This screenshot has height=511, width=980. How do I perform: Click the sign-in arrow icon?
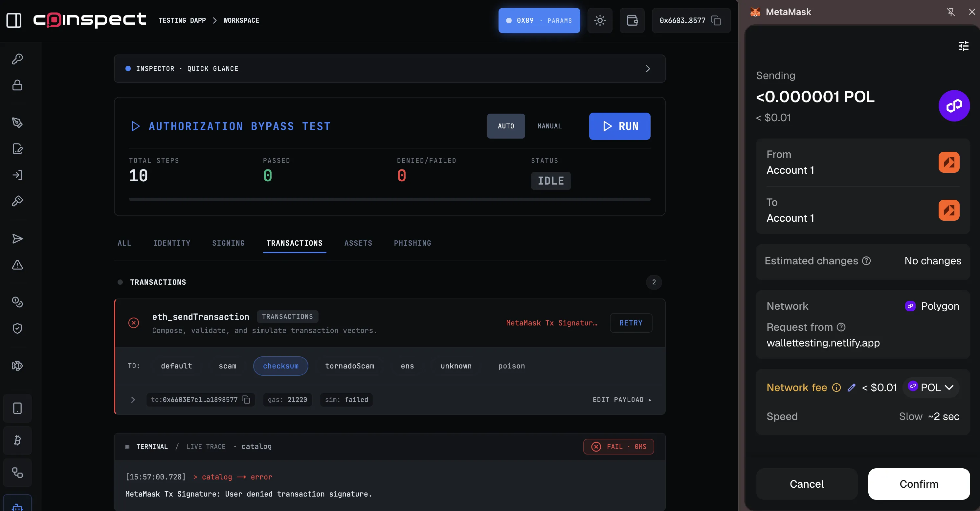tap(17, 175)
